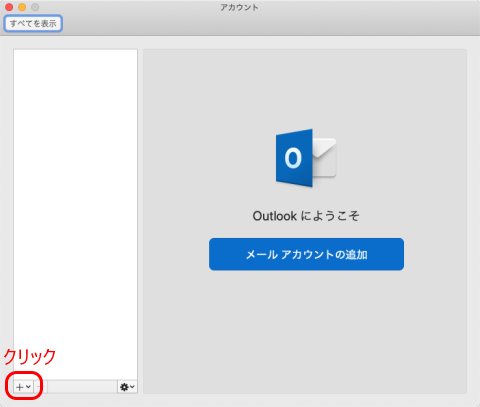
Task: Click the empty accounts list pane
Action: coord(75,214)
